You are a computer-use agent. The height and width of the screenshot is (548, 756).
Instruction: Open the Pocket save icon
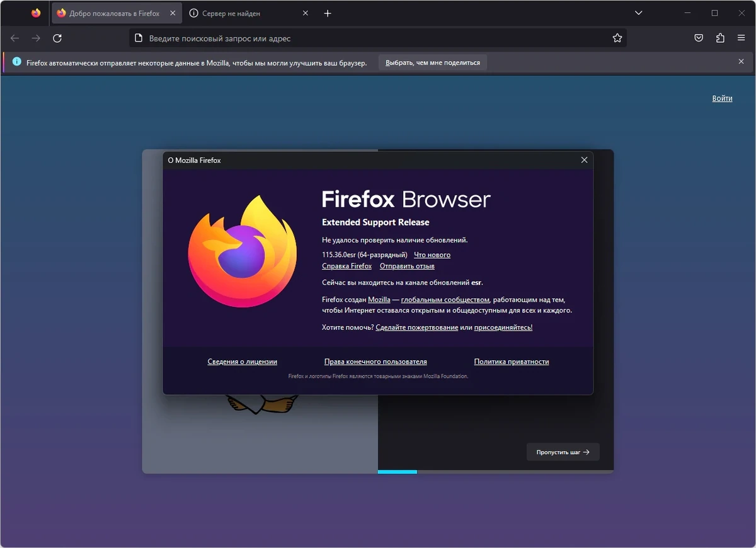click(x=699, y=38)
